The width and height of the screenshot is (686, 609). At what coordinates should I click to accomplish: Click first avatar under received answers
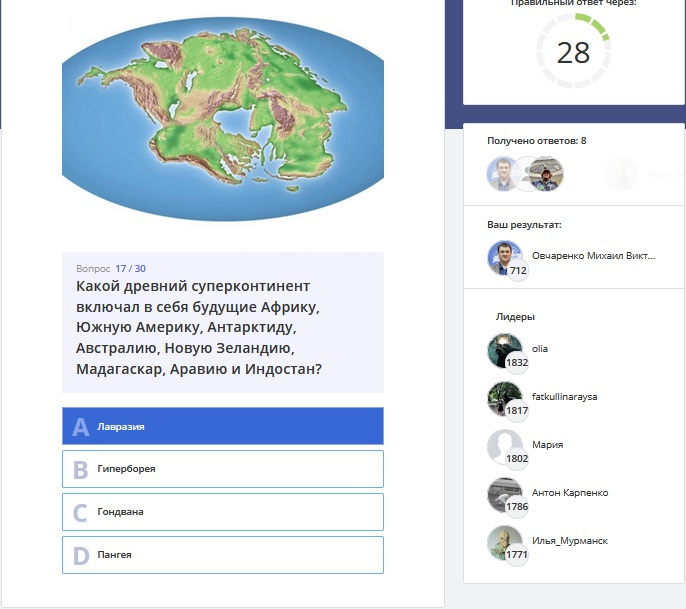click(x=503, y=174)
